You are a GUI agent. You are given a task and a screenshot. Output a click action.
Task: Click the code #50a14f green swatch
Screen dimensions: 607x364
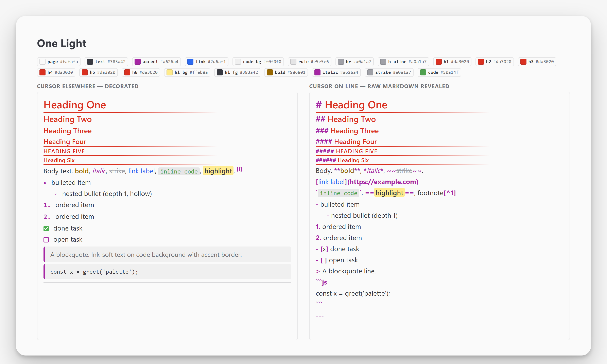tap(423, 72)
